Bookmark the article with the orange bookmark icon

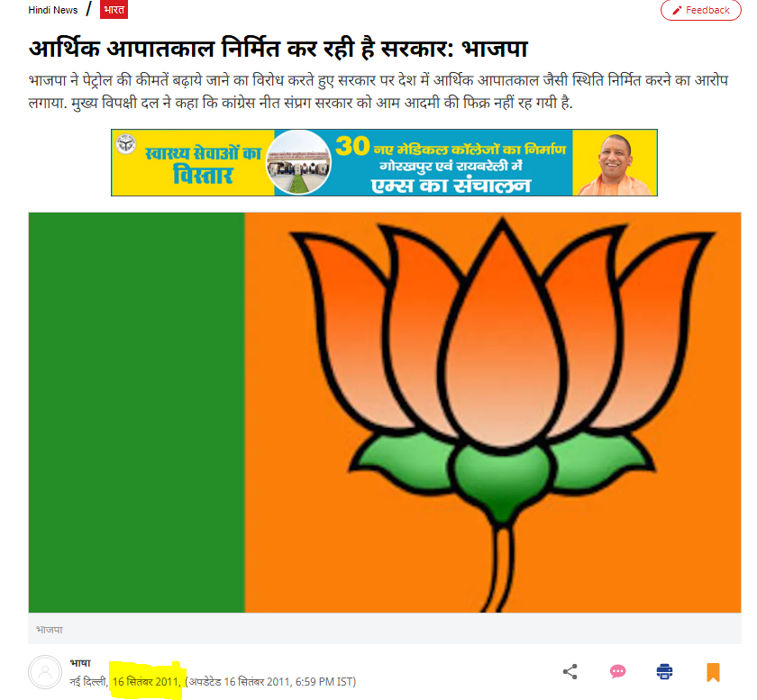point(713,672)
